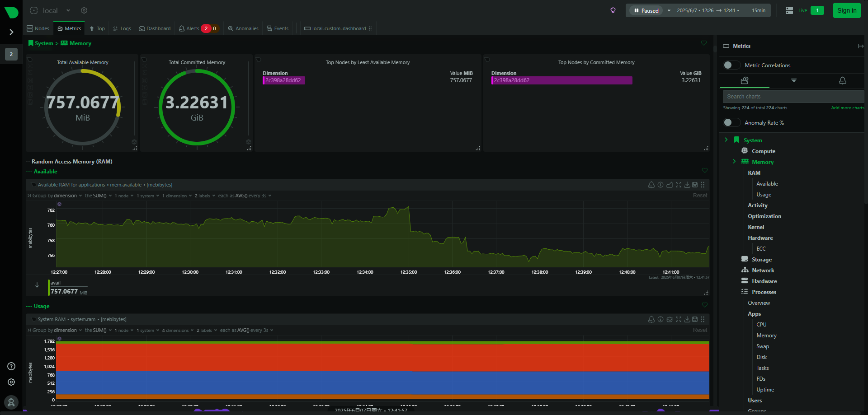Image resolution: width=868 pixels, height=415 pixels.
Task: Toggle the Paused playback state
Action: pos(646,10)
